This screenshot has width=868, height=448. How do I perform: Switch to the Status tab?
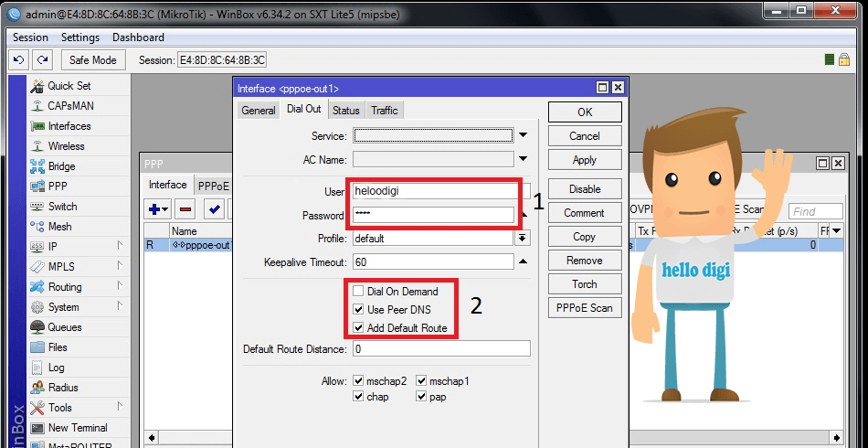point(346,111)
